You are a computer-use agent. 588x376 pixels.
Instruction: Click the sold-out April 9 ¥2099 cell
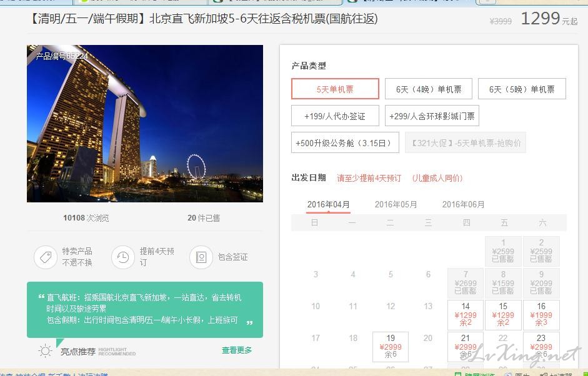point(541,283)
